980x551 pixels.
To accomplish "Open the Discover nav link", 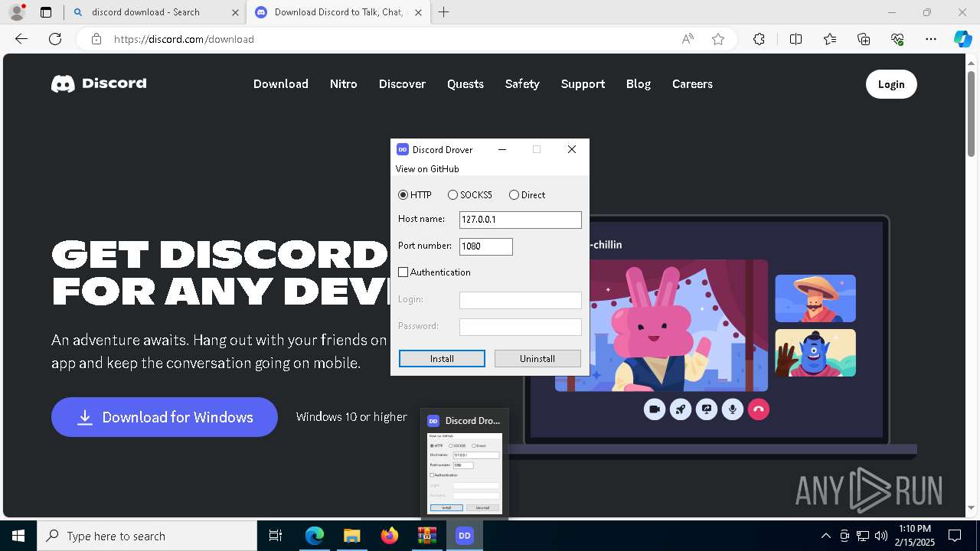I will tap(402, 84).
